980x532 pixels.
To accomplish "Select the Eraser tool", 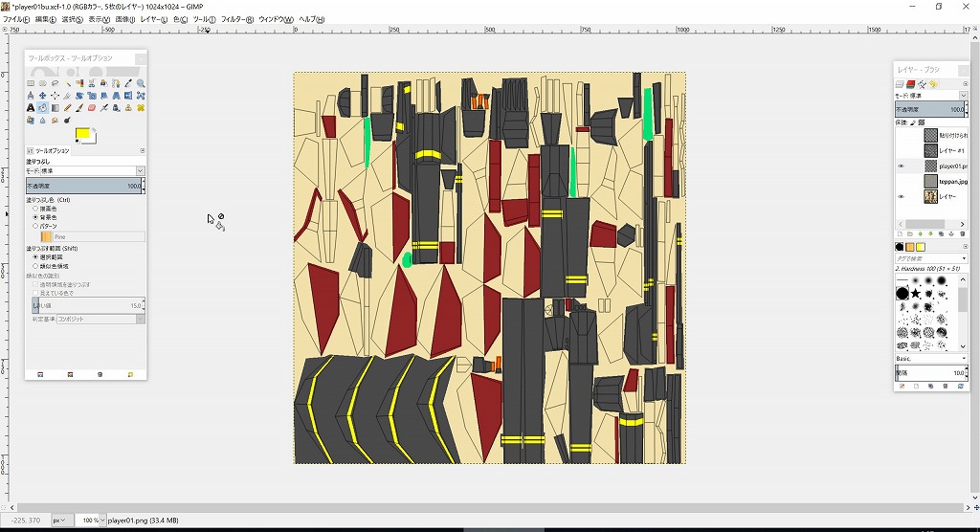I will pyautogui.click(x=92, y=107).
